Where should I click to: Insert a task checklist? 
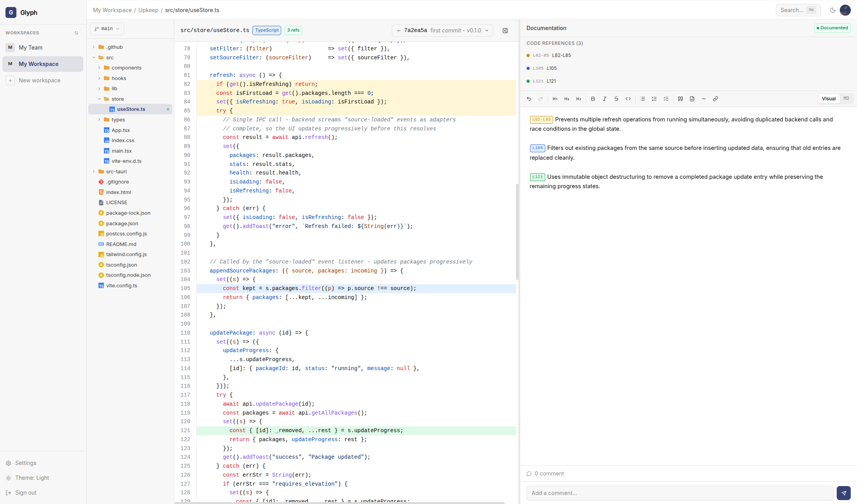[x=666, y=99]
